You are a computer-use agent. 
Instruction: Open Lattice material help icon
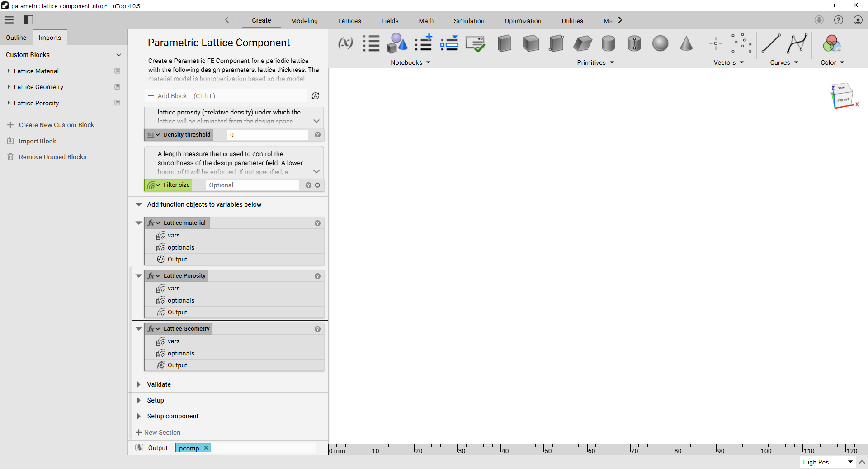(x=317, y=223)
